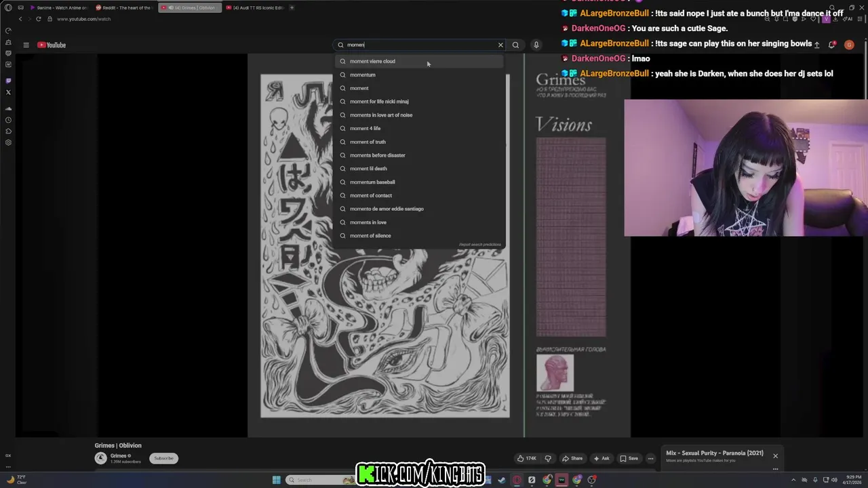The width and height of the screenshot is (868, 488).
Task: Open the 72°F weather widget
Action: pos(16,480)
